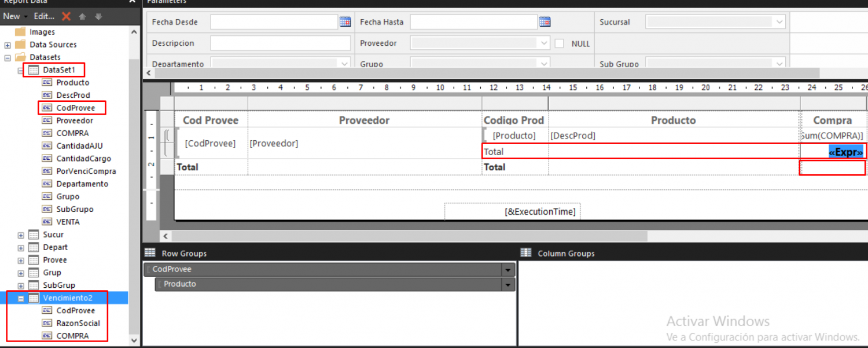
Task: Open the CodProvee row group dropdown arrow
Action: tap(509, 270)
